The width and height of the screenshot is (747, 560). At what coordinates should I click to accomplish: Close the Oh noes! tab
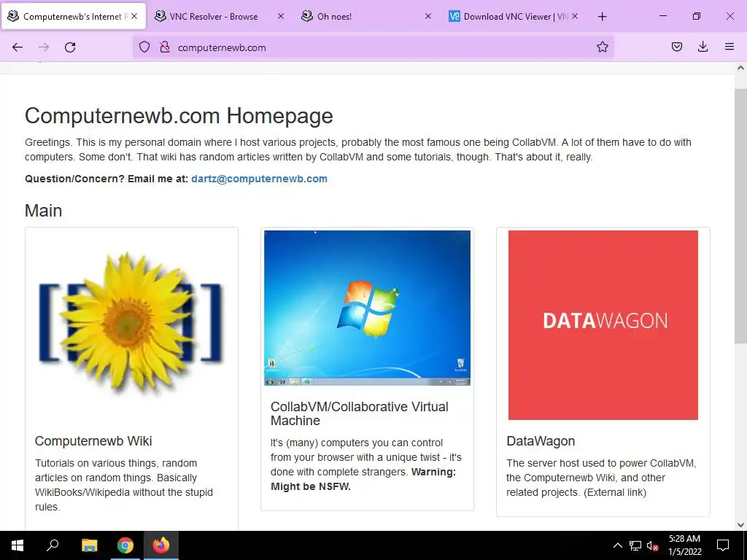(427, 16)
